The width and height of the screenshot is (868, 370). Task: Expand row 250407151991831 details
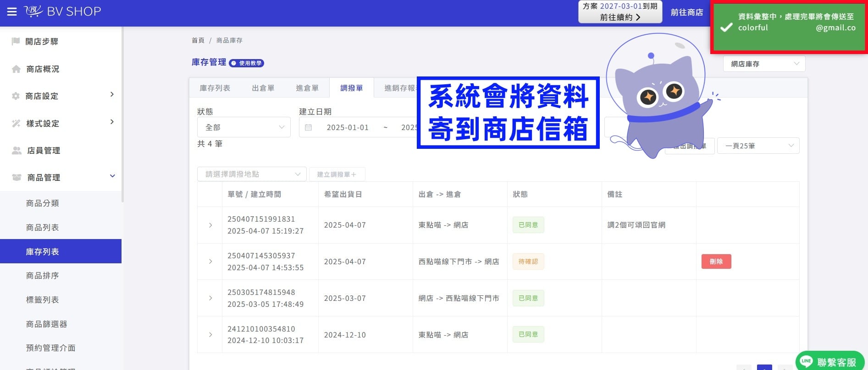click(x=210, y=225)
